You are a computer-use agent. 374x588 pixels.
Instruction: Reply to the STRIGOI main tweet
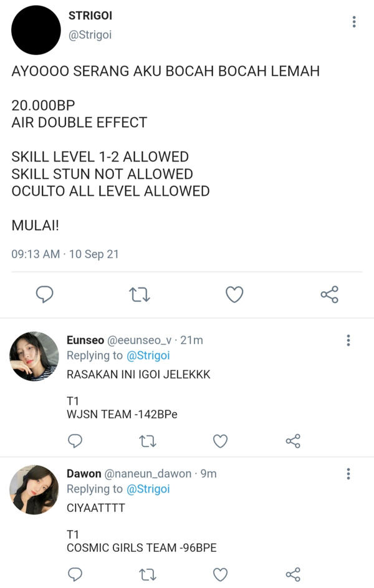click(44, 294)
